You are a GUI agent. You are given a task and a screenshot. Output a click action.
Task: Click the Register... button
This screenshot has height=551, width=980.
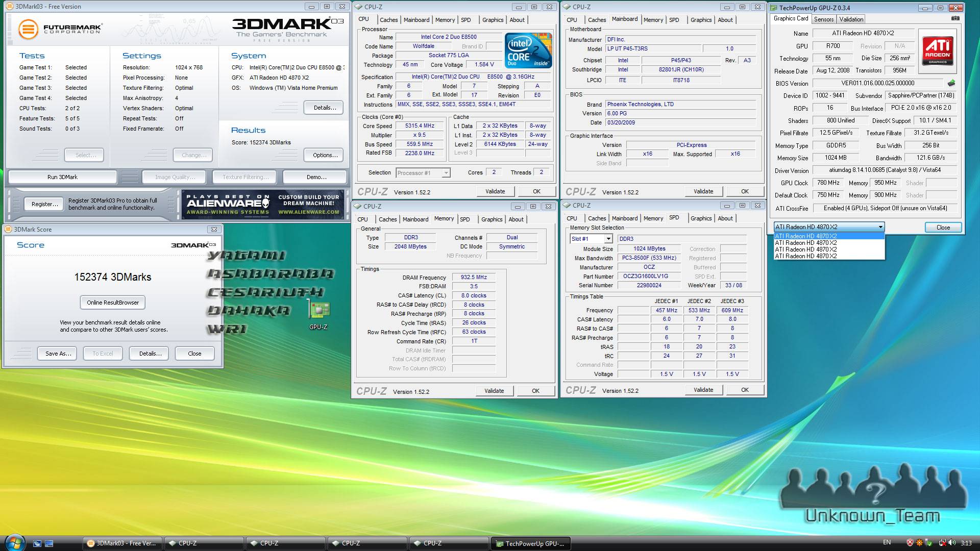[x=44, y=204]
